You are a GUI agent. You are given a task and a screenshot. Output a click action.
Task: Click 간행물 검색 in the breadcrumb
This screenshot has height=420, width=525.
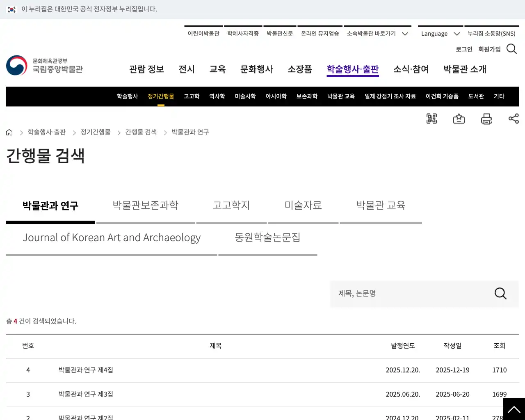[141, 132]
